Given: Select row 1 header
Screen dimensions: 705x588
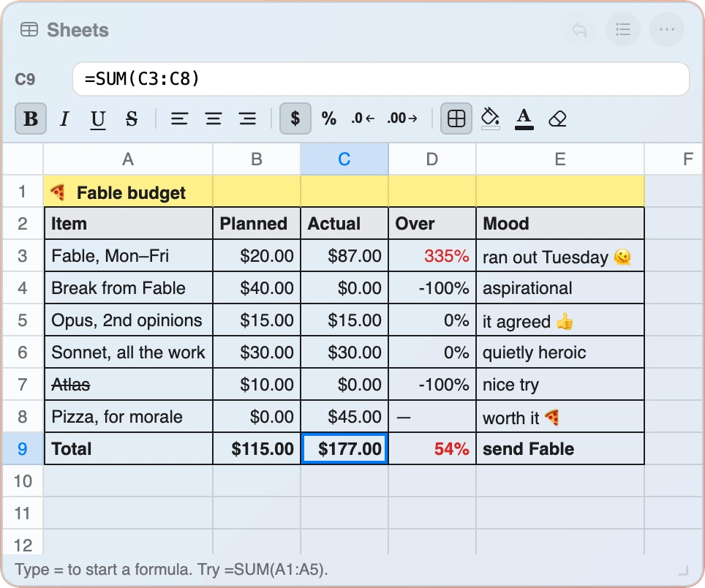Looking at the screenshot, I should [23, 192].
